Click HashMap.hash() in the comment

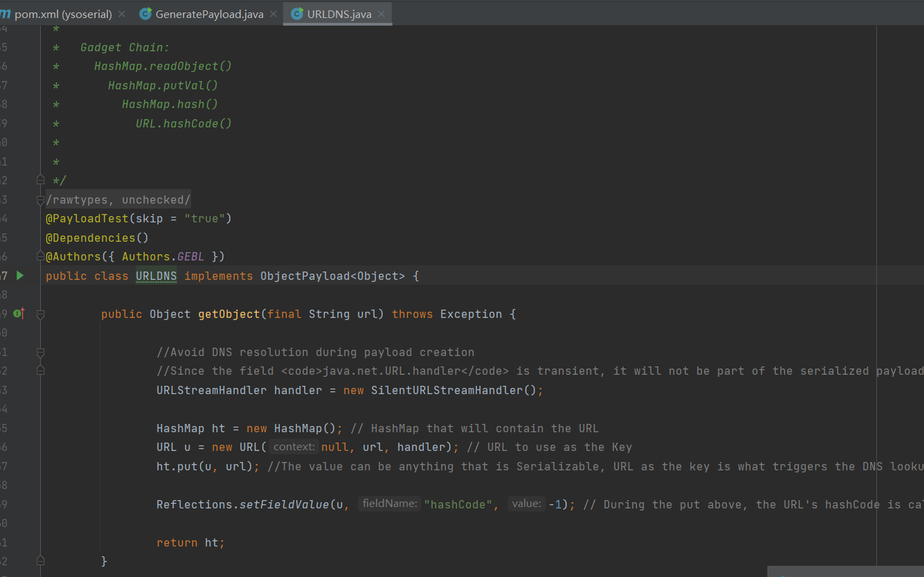click(x=170, y=105)
